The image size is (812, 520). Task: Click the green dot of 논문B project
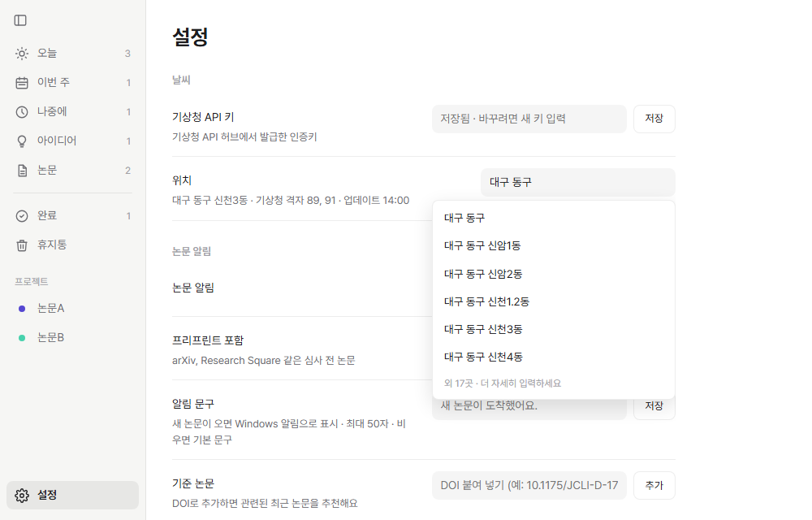[22, 338]
